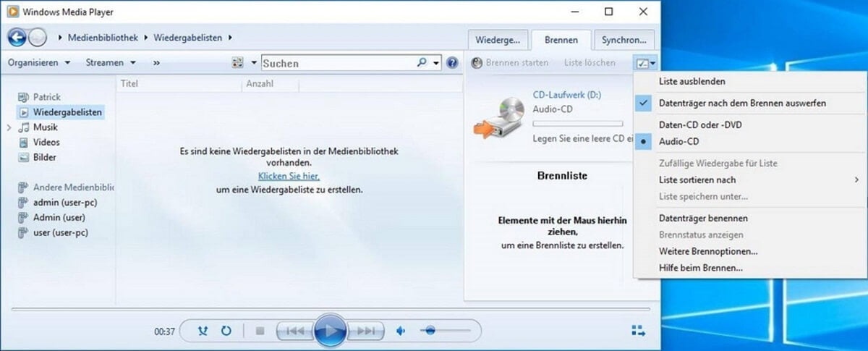Sort by the Titel column header
Image resolution: width=868 pixels, height=351 pixels.
click(179, 84)
